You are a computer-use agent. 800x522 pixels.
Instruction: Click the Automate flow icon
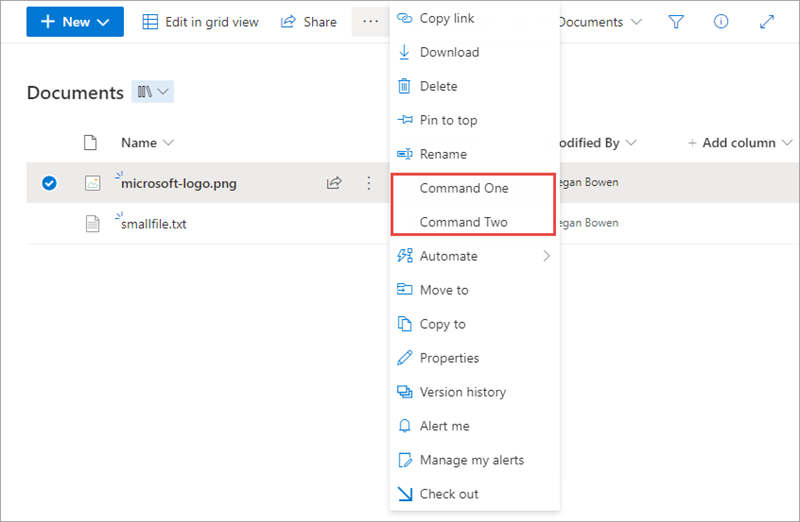[405, 256]
